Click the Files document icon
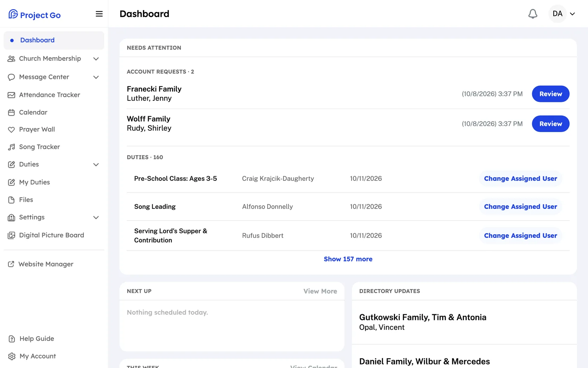Image resolution: width=588 pixels, height=368 pixels. coord(11,200)
